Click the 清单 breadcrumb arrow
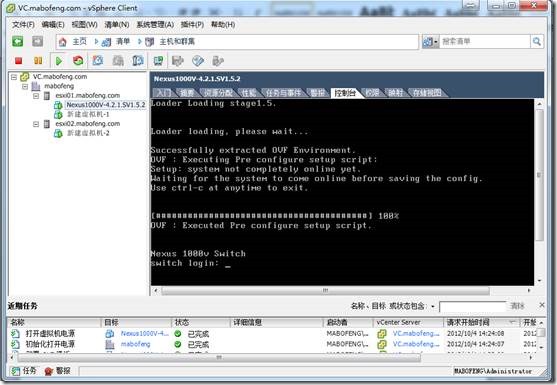 [96, 42]
